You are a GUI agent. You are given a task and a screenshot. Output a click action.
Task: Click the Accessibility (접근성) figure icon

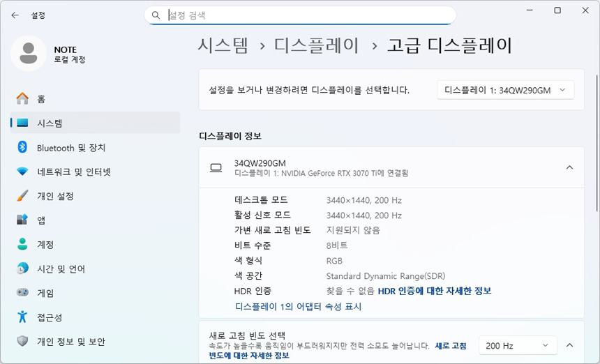coord(22,317)
